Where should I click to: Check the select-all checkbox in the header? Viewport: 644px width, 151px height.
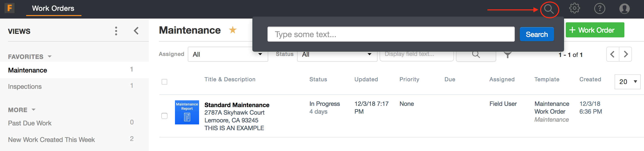tap(165, 82)
